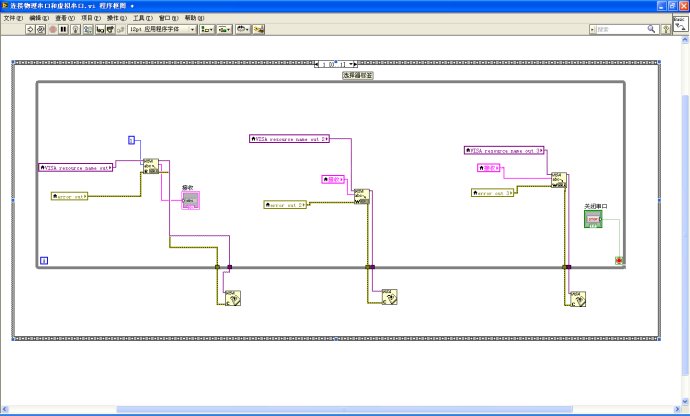Click in the toolbar search field
The height and width of the screenshot is (416, 690).
coord(620,30)
